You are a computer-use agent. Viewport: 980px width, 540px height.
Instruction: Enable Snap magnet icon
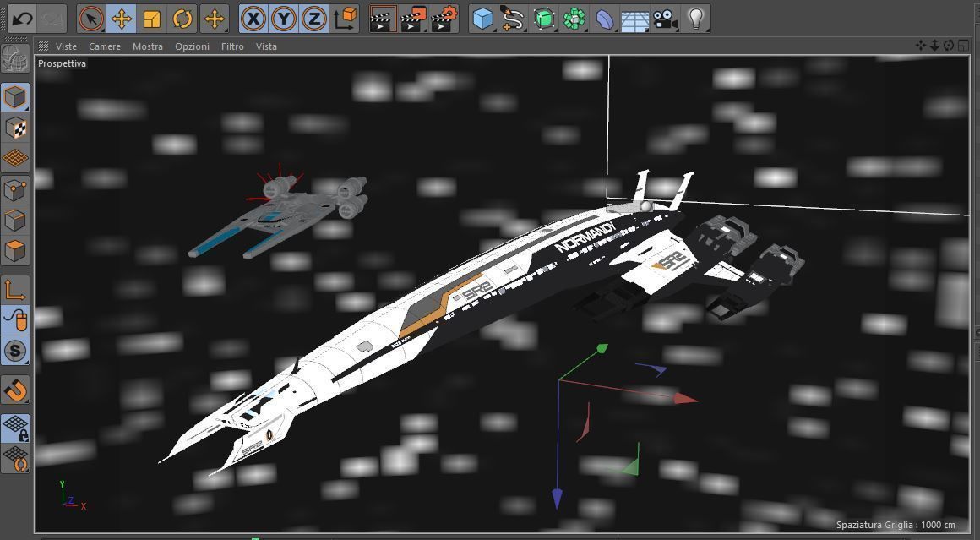(x=15, y=390)
